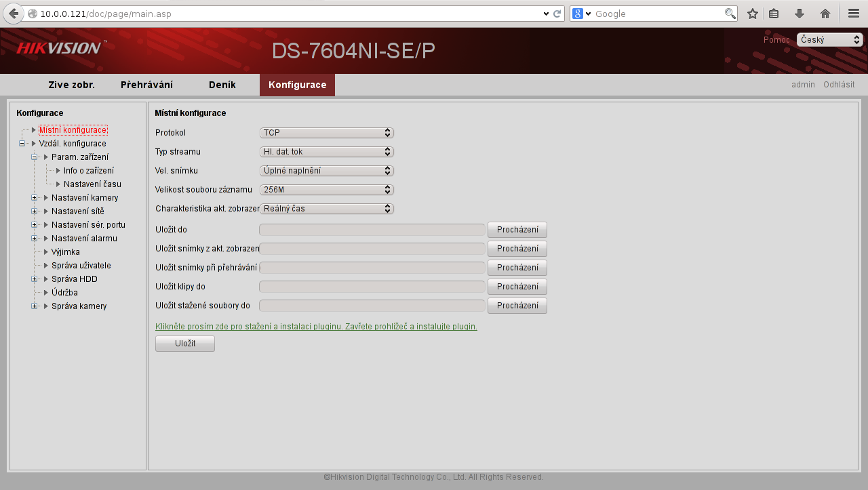Viewport: 868px width, 490px height.
Task: Click the Uložit stažené soubory path field
Action: click(372, 306)
